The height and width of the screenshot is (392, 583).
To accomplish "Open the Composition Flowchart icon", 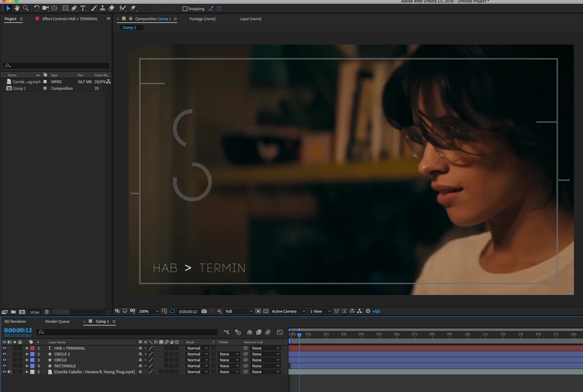I will point(360,311).
